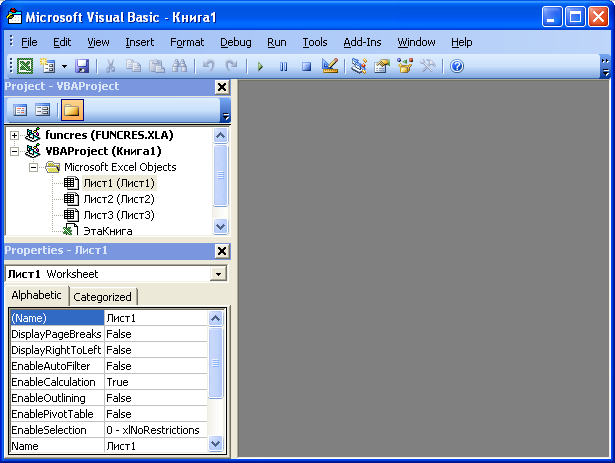
Task: Collapse VBAProject (Книга1) tree node
Action: pyautogui.click(x=14, y=151)
